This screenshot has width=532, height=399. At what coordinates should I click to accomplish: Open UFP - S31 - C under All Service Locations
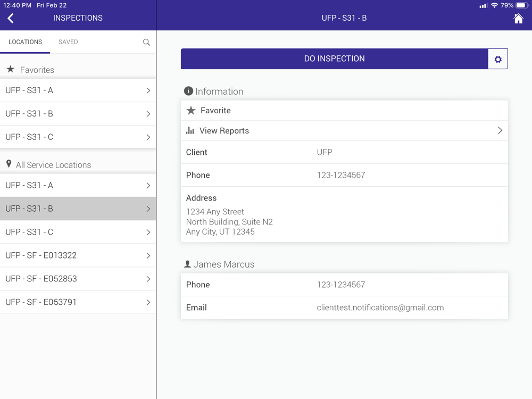tap(78, 232)
